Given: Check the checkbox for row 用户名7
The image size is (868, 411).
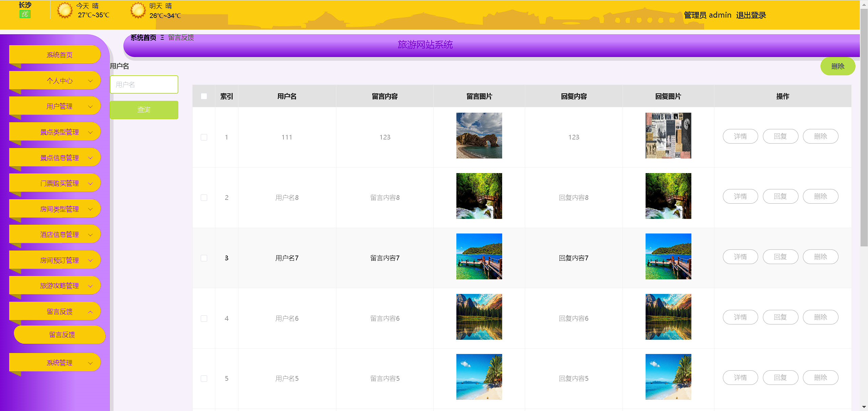Looking at the screenshot, I should click(x=204, y=258).
